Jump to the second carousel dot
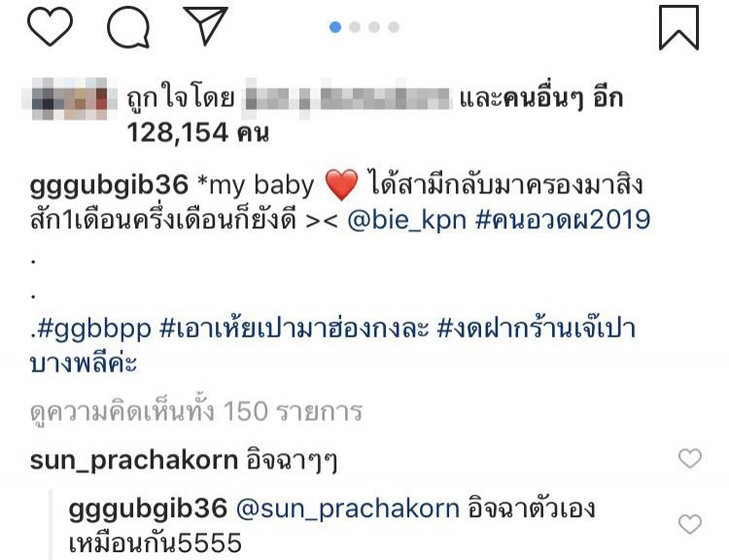This screenshot has width=729, height=560. coord(355,27)
